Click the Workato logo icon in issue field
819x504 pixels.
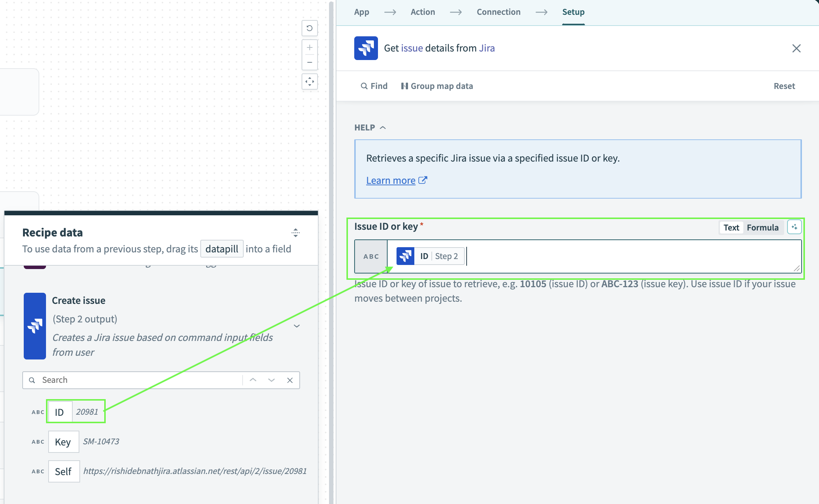click(x=406, y=255)
